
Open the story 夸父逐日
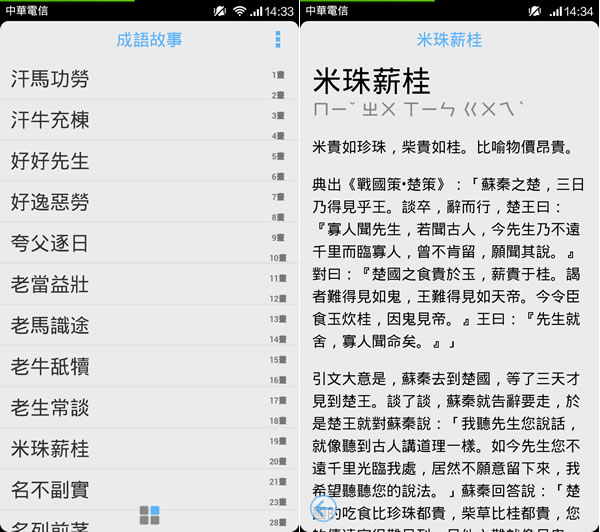pos(149,243)
